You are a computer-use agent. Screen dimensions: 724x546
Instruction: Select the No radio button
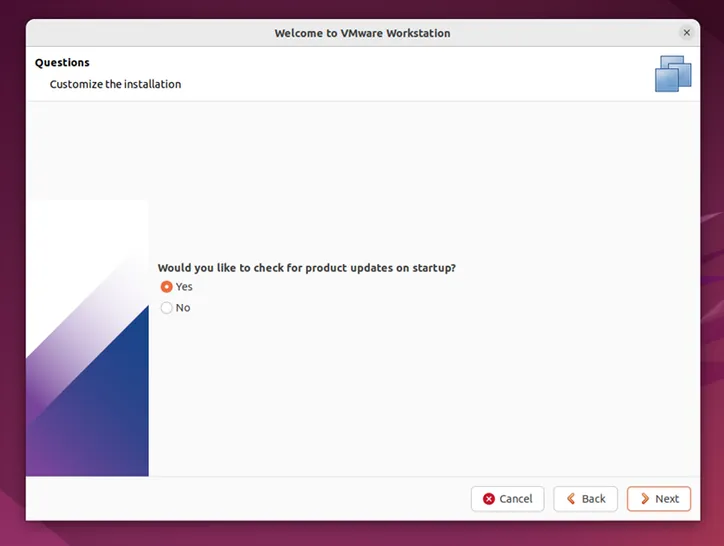(166, 308)
